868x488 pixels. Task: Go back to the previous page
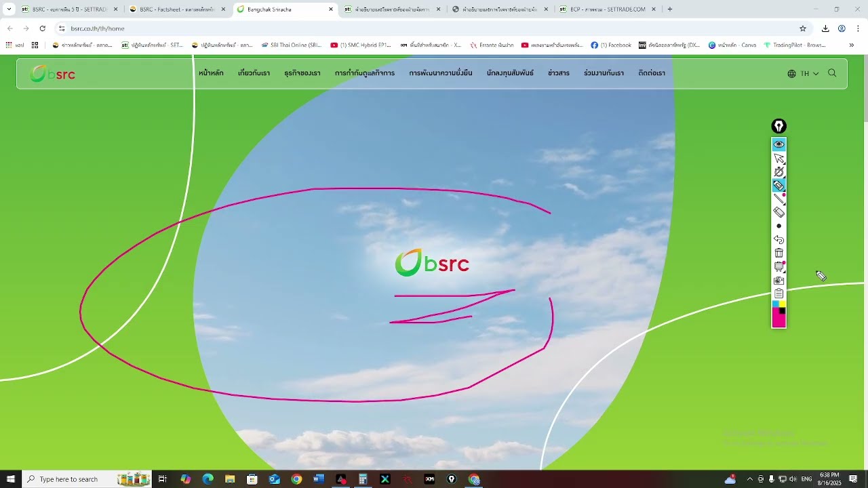[x=10, y=28]
